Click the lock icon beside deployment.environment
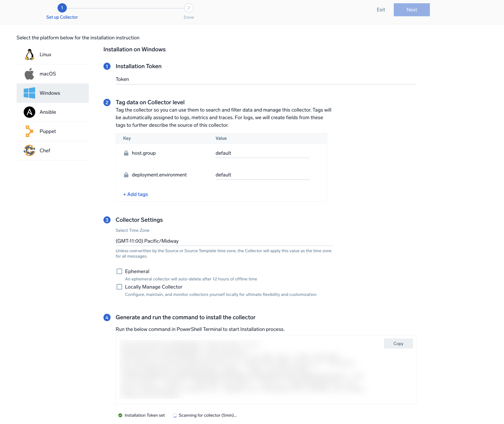This screenshot has width=504, height=424. click(x=126, y=175)
